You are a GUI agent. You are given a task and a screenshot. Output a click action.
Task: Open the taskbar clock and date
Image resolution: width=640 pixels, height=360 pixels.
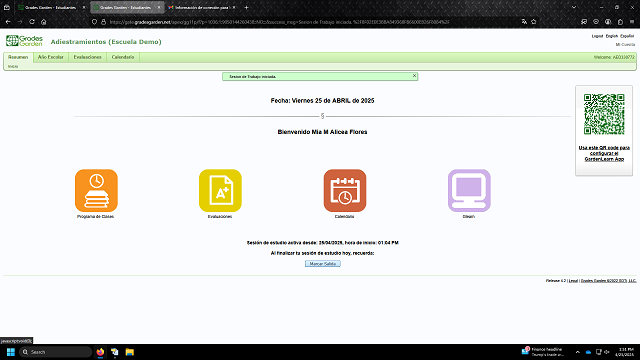[x=625, y=352]
